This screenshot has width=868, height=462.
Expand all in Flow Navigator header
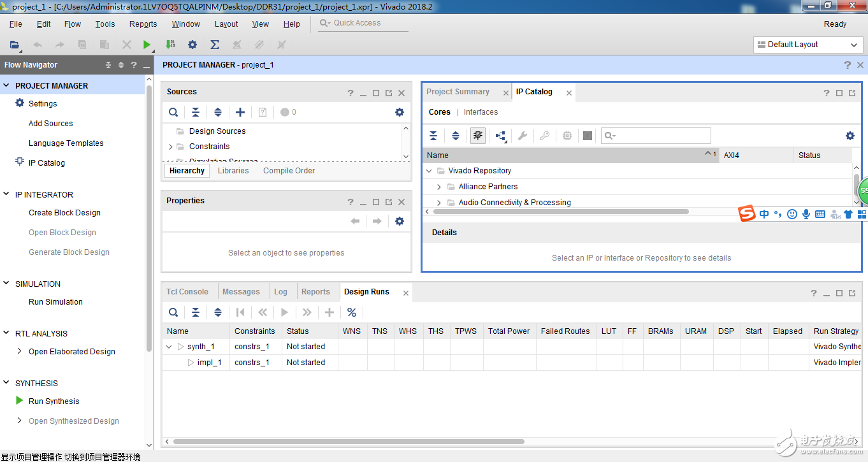[x=121, y=65]
